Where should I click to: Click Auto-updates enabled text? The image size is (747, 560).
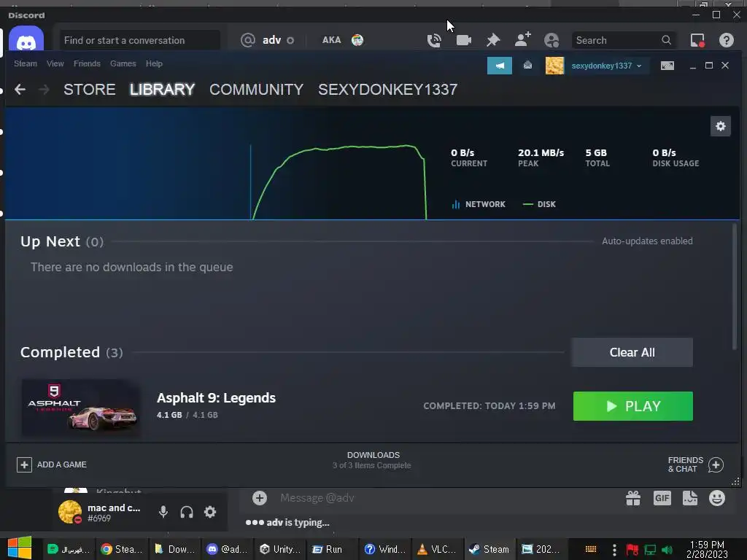pyautogui.click(x=647, y=241)
